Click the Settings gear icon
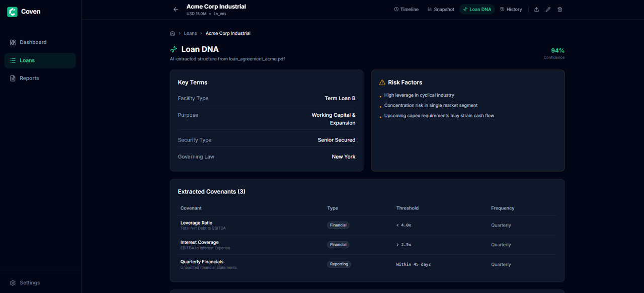This screenshot has width=644, height=293. point(13,283)
